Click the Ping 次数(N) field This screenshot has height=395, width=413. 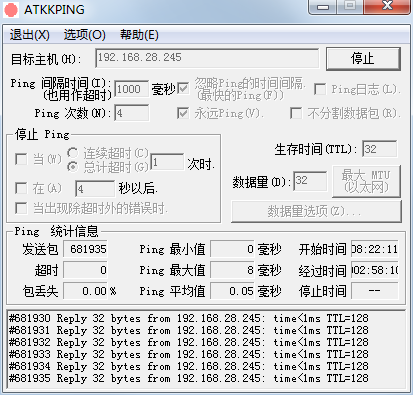click(x=131, y=113)
